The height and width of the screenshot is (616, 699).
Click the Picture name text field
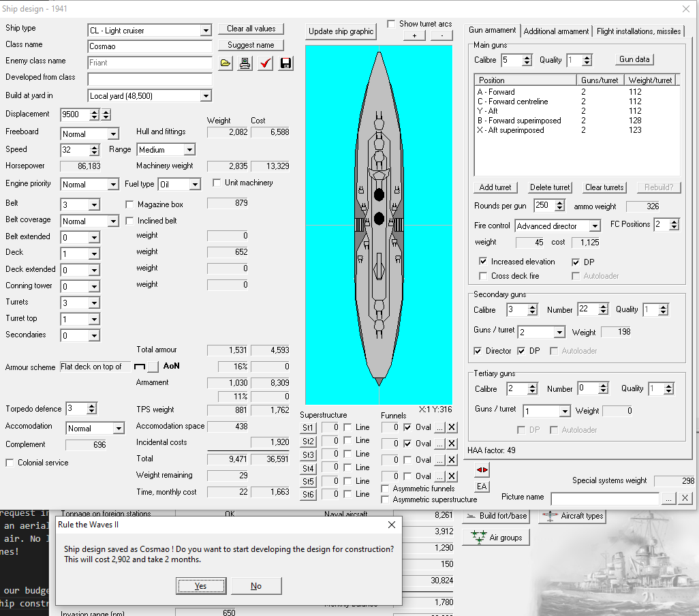[605, 498]
